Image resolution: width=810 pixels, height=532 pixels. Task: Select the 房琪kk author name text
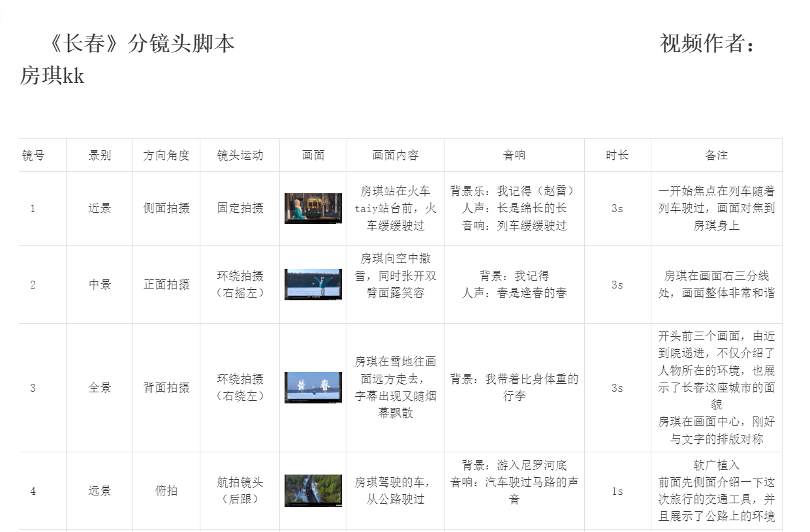52,76
